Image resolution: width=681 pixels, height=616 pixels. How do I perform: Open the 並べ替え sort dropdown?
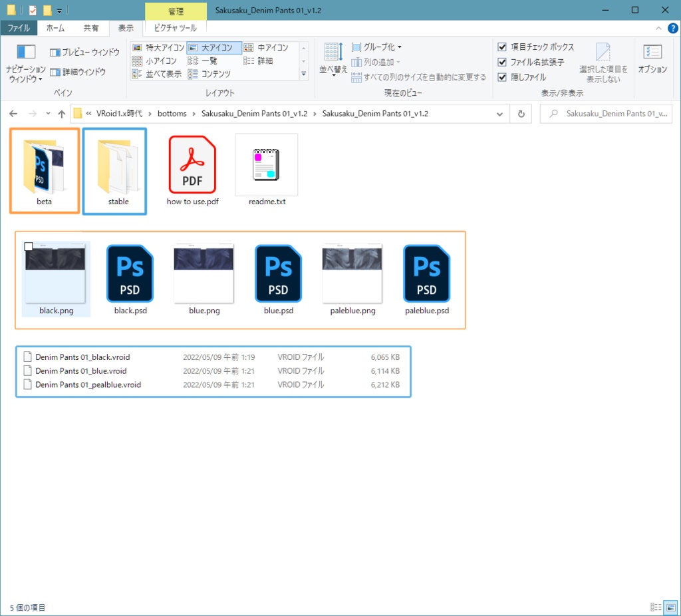[x=333, y=61]
